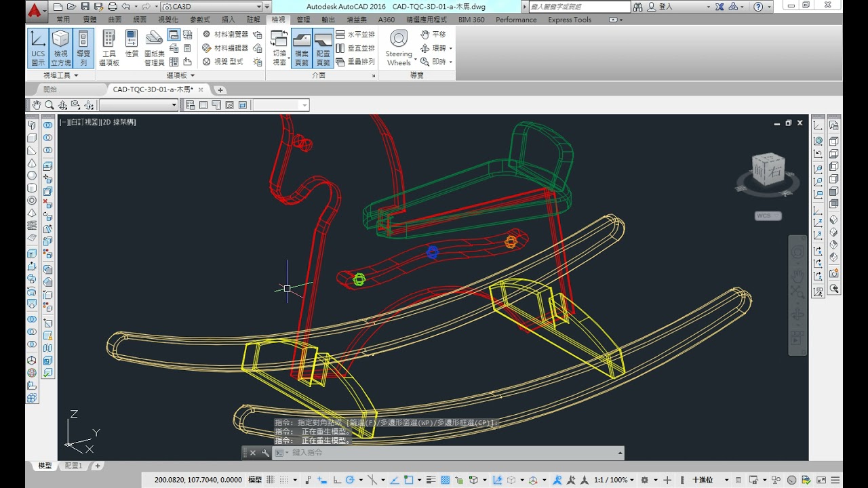Switch to the 實體 ribbon tab
This screenshot has height=488, width=868.
tap(90, 20)
